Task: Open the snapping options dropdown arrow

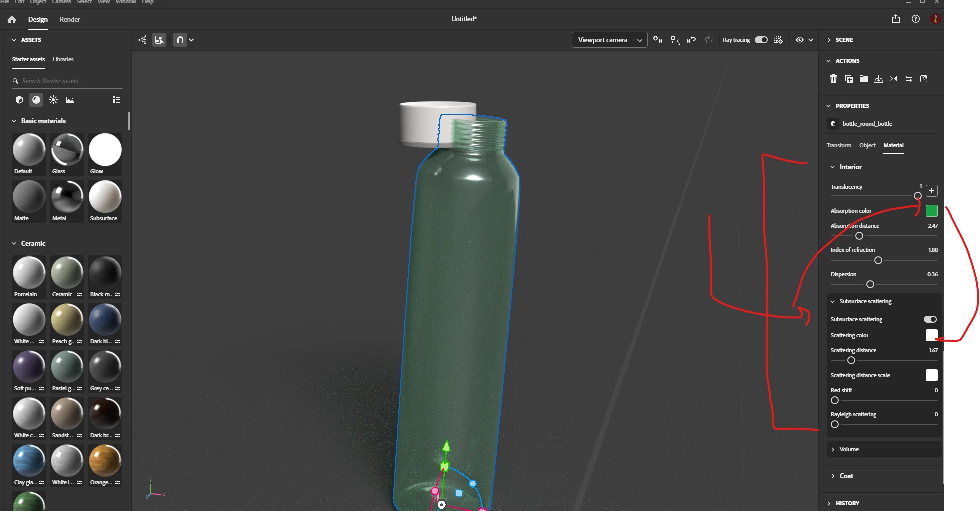Action: coord(191,40)
